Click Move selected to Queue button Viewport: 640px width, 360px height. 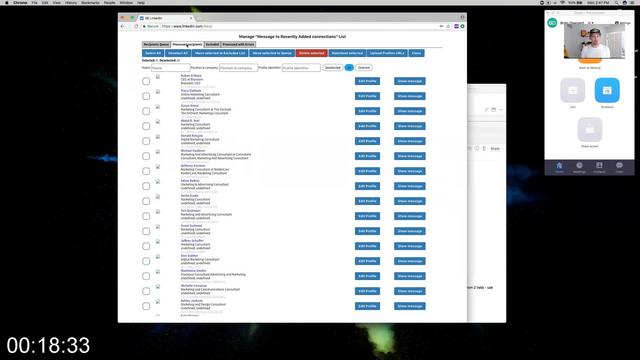coord(272,53)
